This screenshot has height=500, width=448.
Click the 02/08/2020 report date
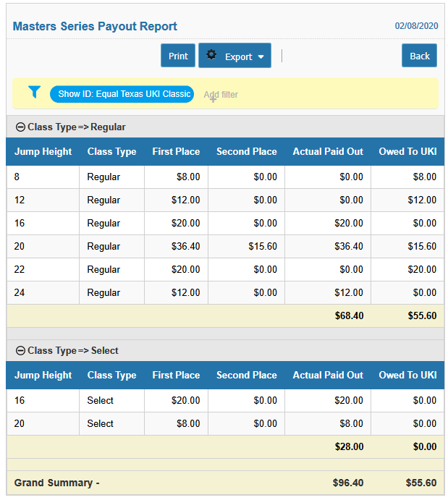tap(416, 26)
